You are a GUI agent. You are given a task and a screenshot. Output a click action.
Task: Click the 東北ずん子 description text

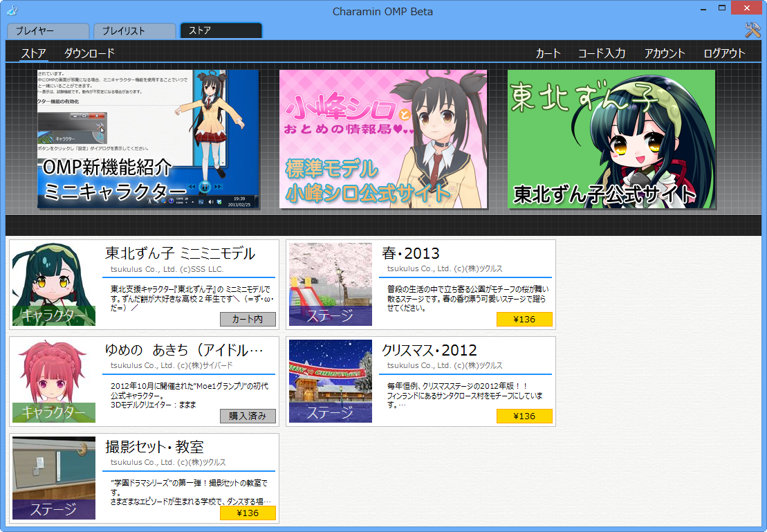tap(192, 299)
